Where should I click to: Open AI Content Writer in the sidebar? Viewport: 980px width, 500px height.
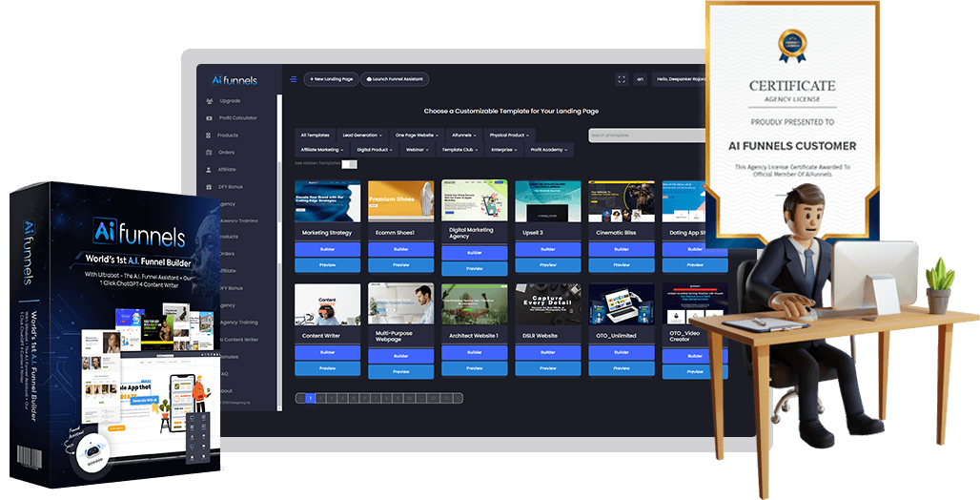click(238, 340)
